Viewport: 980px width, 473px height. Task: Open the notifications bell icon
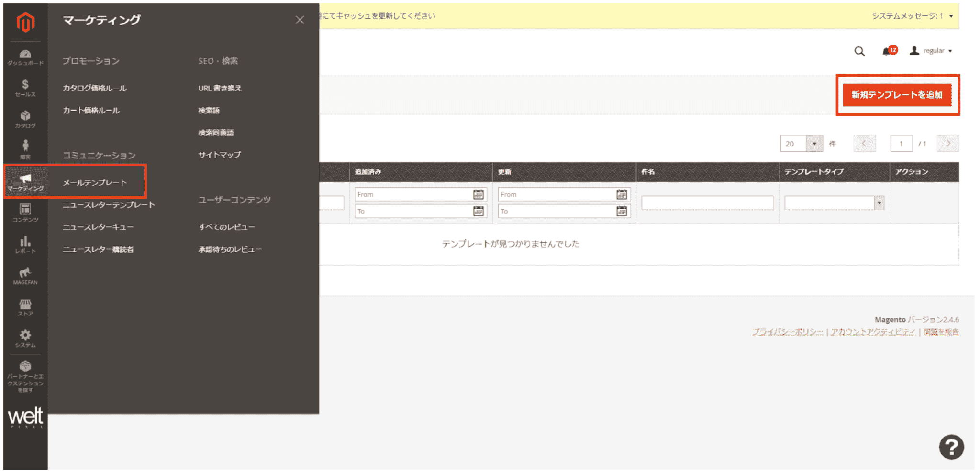coord(886,51)
